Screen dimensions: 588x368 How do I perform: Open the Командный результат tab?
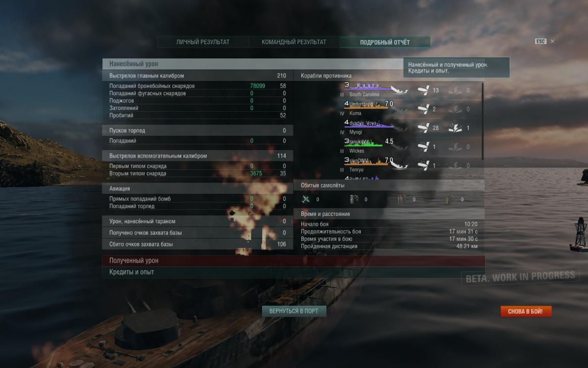click(294, 42)
